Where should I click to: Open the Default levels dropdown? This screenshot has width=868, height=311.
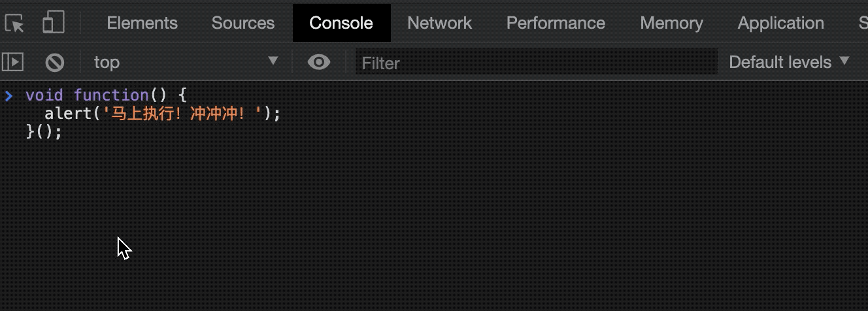789,62
